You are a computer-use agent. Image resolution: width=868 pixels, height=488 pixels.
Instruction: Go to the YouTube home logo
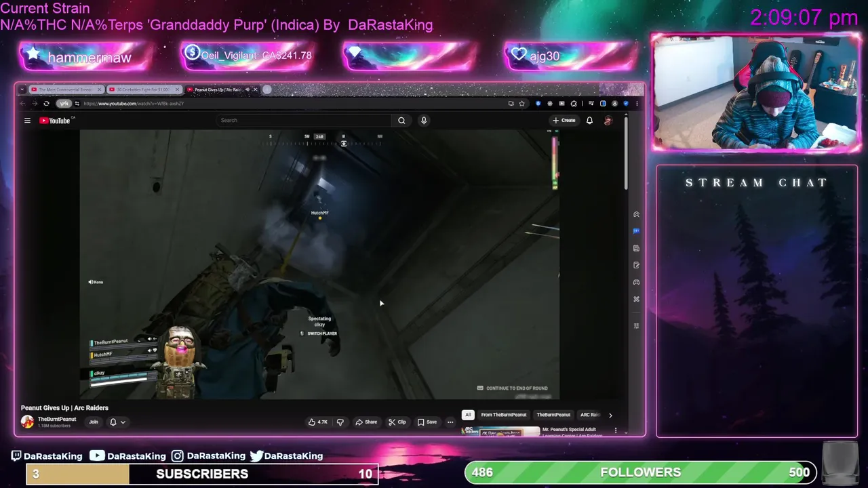pyautogui.click(x=54, y=121)
